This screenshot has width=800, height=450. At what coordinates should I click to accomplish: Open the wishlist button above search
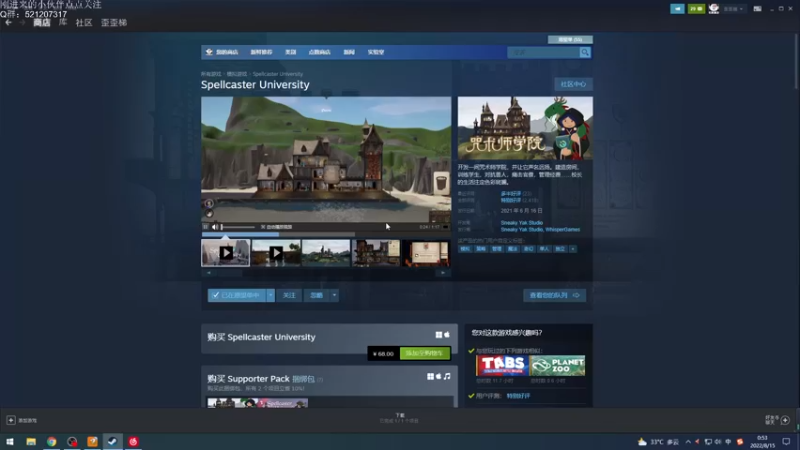tap(570, 39)
